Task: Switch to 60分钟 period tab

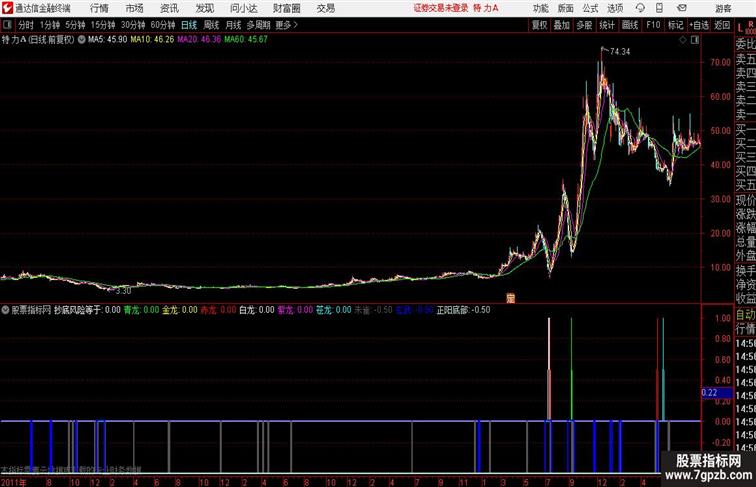Action: click(x=163, y=25)
